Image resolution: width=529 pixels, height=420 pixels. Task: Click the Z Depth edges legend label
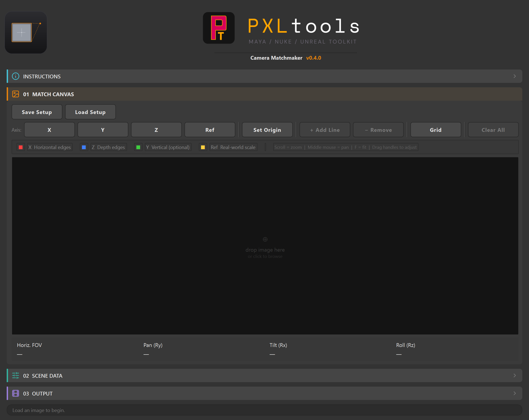[109, 147]
